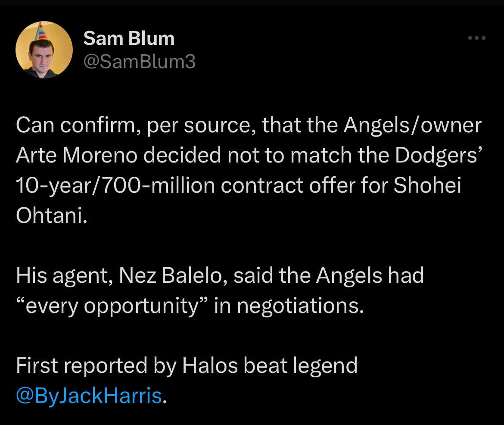Open Sam Blum's profile picture
The height and width of the screenshot is (425, 504).
coord(44,50)
